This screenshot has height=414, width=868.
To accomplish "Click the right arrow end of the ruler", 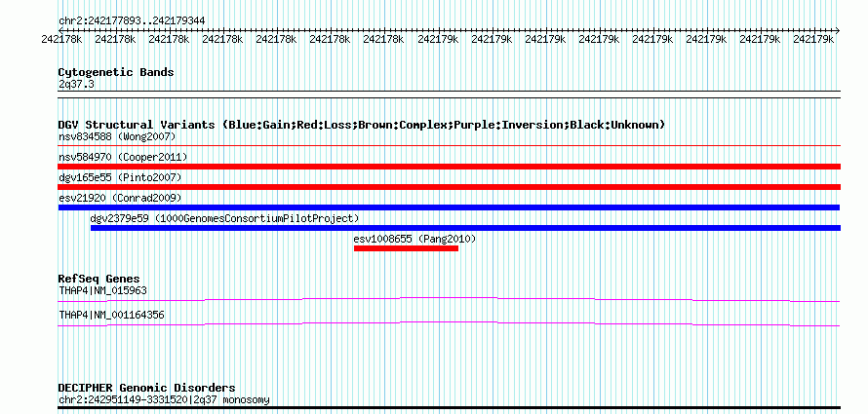I will point(838,30).
